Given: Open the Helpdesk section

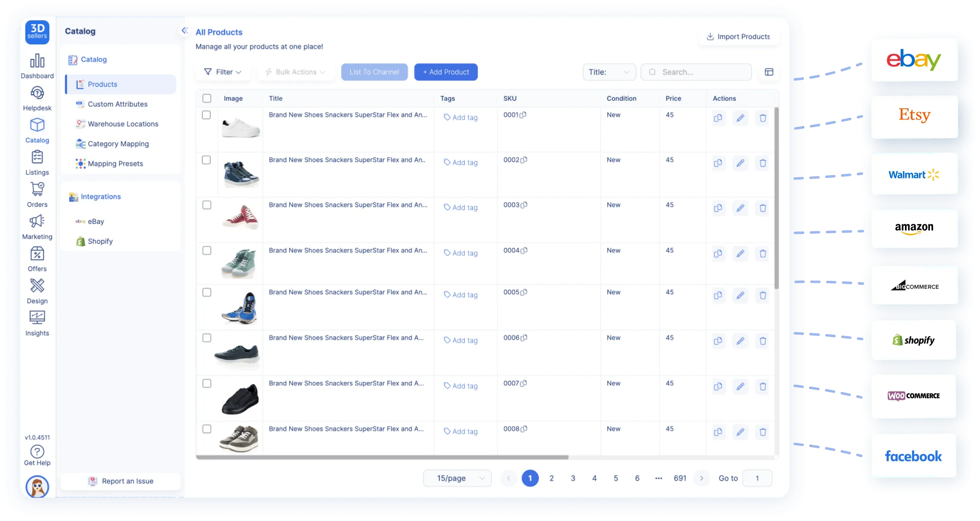Looking at the screenshot, I should click(x=37, y=99).
